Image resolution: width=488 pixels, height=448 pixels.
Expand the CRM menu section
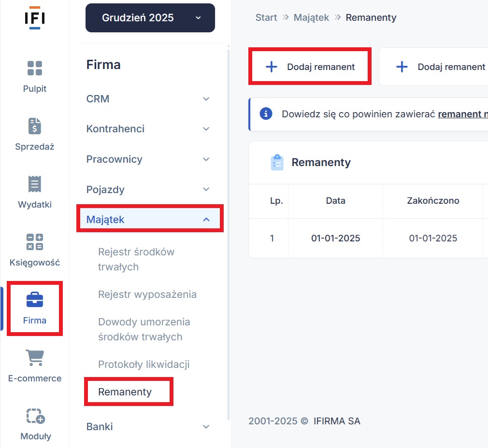point(150,99)
